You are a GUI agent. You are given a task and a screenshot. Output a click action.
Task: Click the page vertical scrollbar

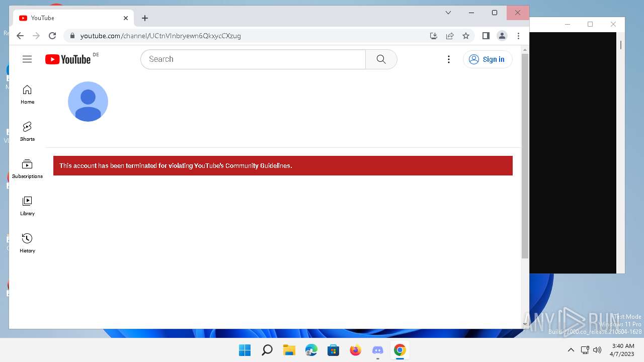pos(525,156)
